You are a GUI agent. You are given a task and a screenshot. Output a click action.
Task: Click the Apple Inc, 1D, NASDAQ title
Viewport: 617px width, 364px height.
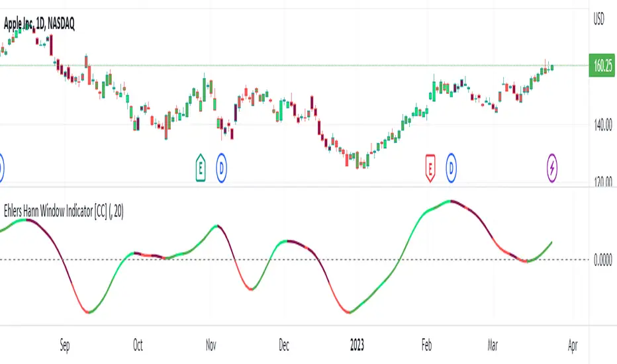[39, 24]
